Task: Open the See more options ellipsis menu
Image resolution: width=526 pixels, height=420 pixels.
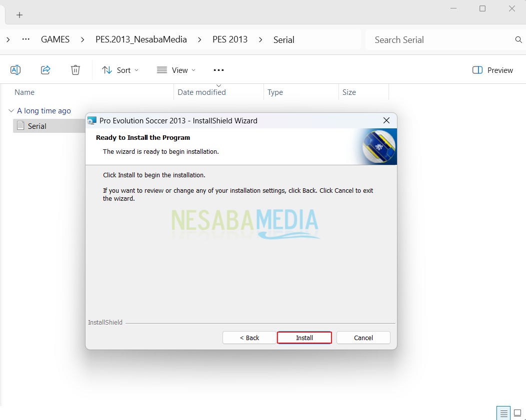Action: click(218, 70)
